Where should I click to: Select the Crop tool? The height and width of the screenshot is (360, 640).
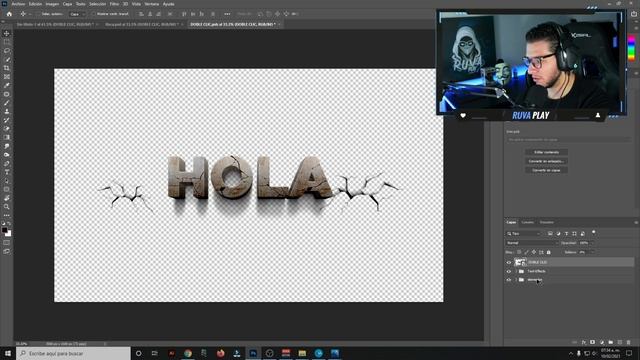pyautogui.click(x=7, y=68)
